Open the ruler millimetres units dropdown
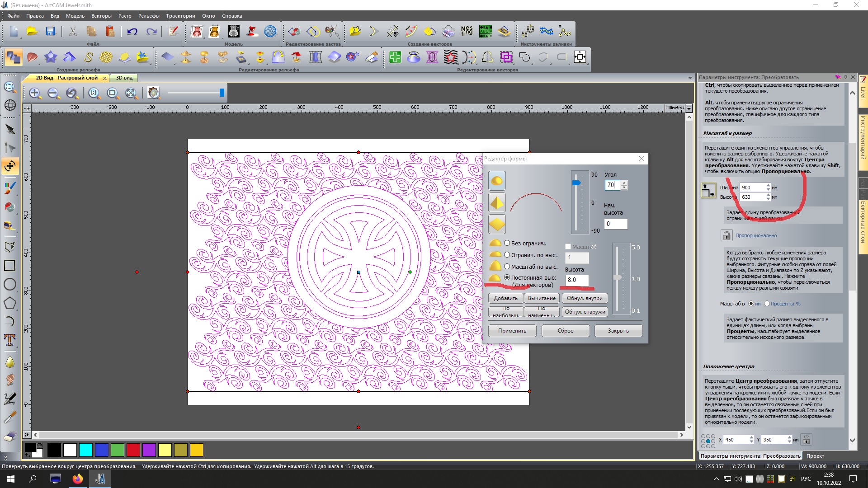 tap(689, 108)
